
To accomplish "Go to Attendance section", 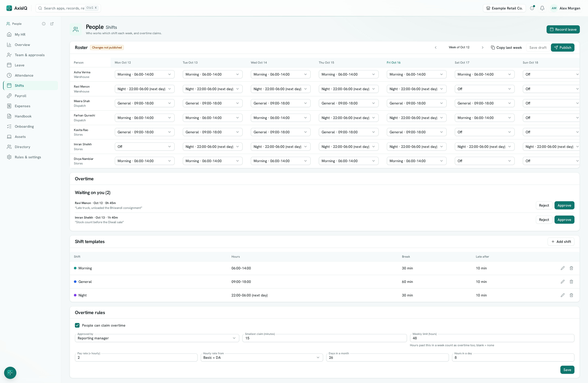I will (x=31, y=75).
